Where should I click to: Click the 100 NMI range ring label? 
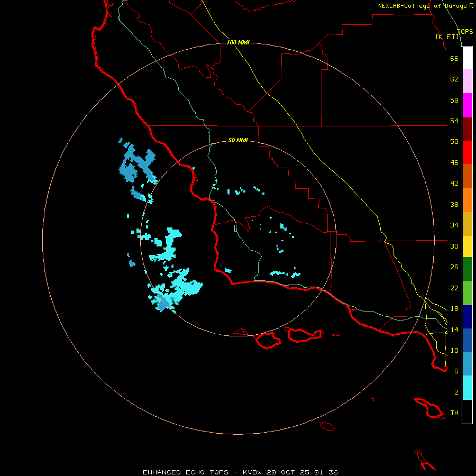point(238,42)
